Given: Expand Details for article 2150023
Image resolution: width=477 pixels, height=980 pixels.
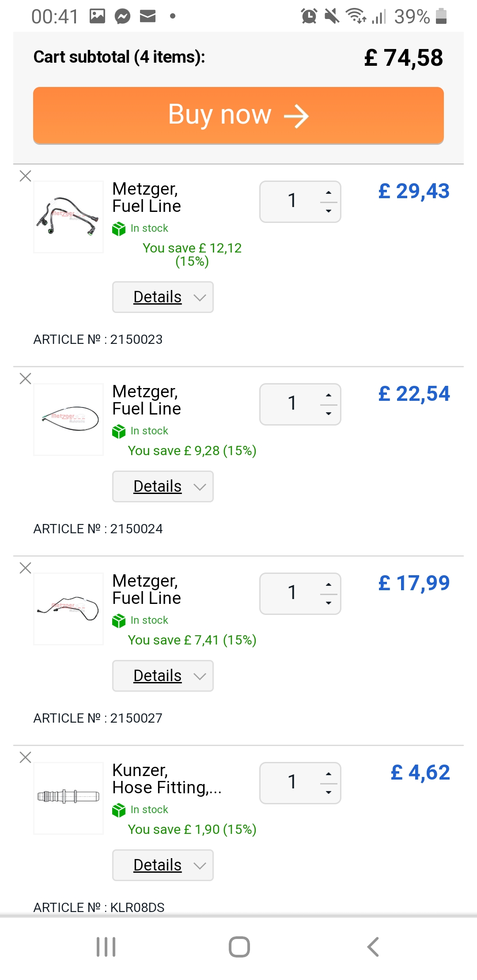Looking at the screenshot, I should [163, 297].
